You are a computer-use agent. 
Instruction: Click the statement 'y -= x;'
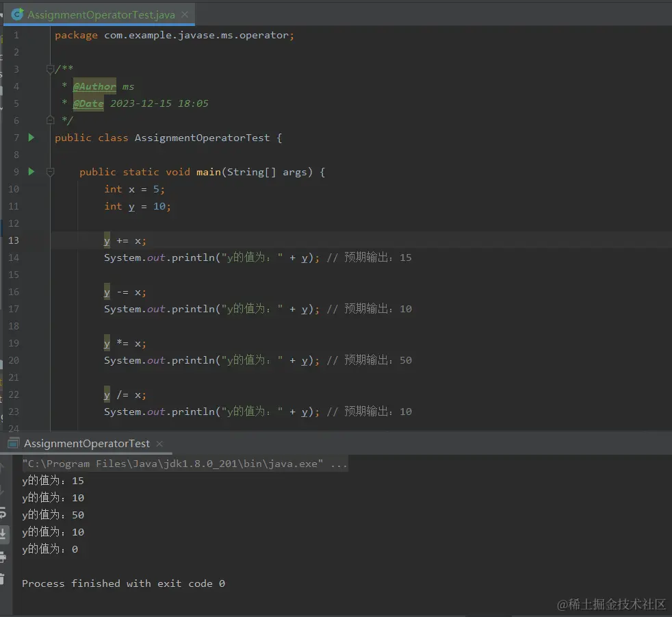click(125, 292)
